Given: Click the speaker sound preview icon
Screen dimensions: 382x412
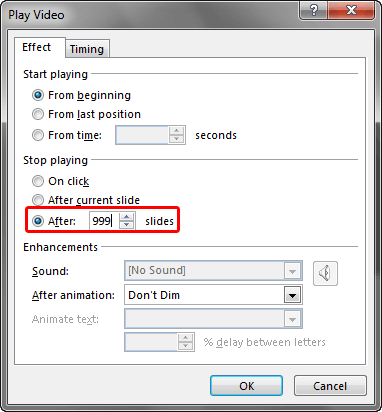Looking at the screenshot, I should (325, 273).
